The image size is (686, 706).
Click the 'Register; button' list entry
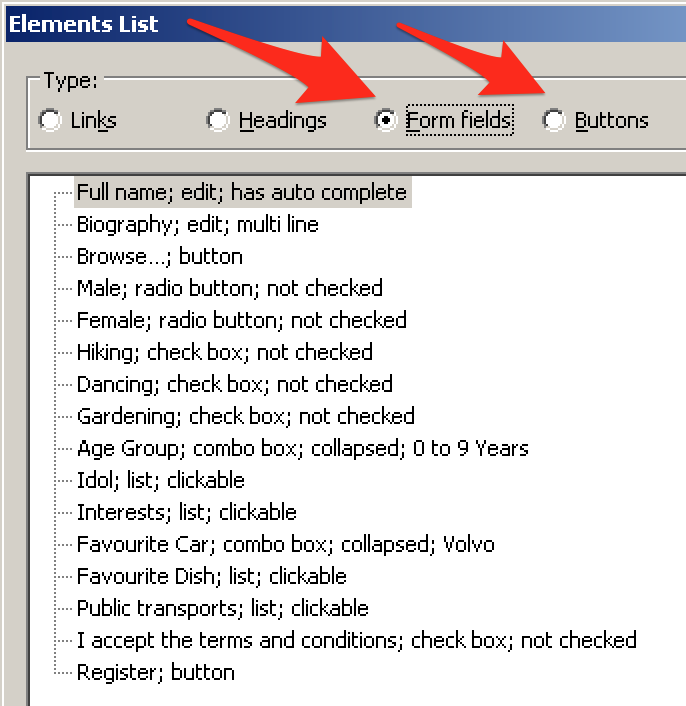[x=156, y=673]
